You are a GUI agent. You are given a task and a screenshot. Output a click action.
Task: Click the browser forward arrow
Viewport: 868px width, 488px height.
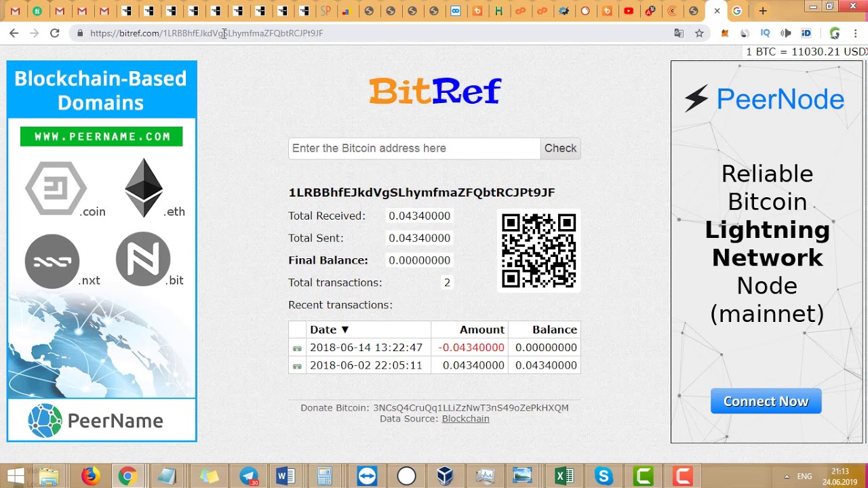pos(34,33)
